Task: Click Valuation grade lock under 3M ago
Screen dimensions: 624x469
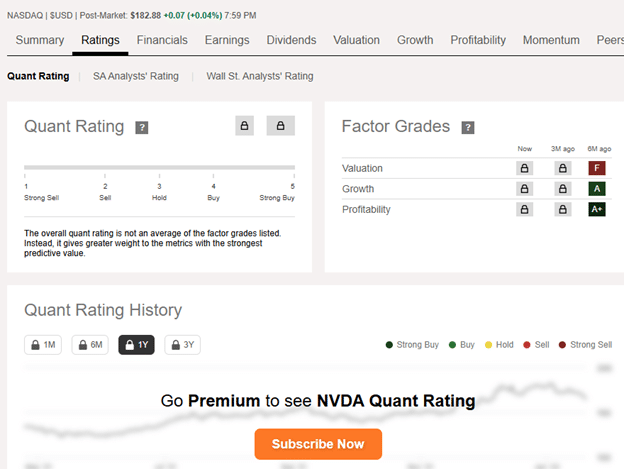Action: [563, 168]
